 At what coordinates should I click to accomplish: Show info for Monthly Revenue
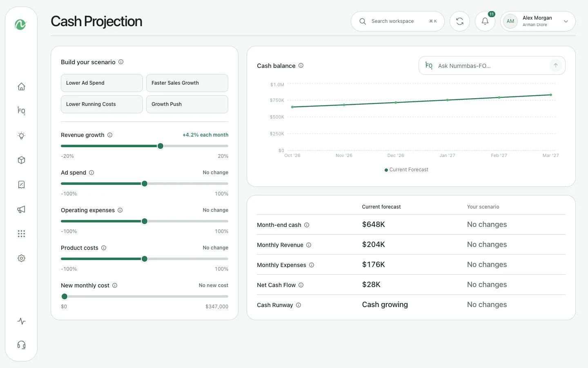click(309, 245)
